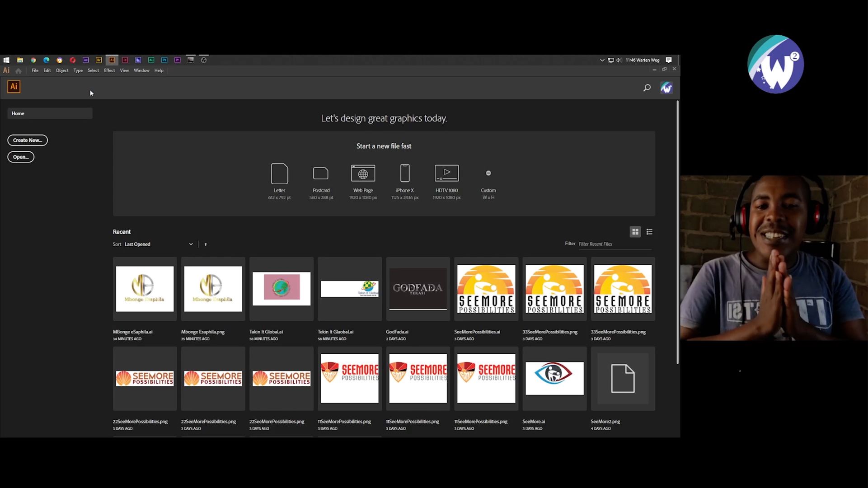Open the user profile avatar icon

[666, 88]
